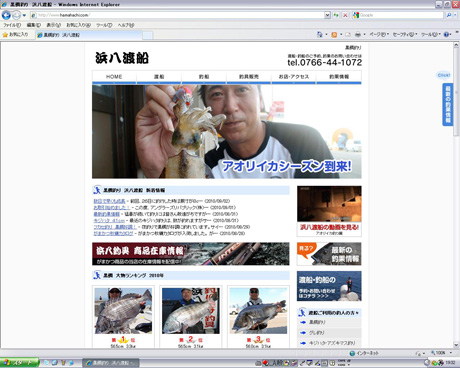The width and height of the screenshot is (460, 368).
Task: Open the recent pages dropdown beside Forward
Action: click(x=24, y=15)
